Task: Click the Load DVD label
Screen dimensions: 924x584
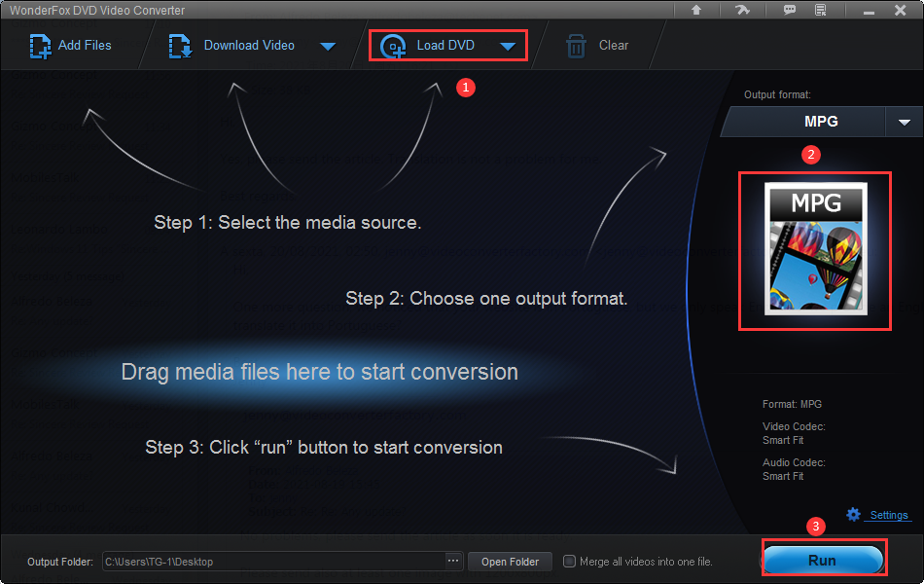Action: (445, 46)
